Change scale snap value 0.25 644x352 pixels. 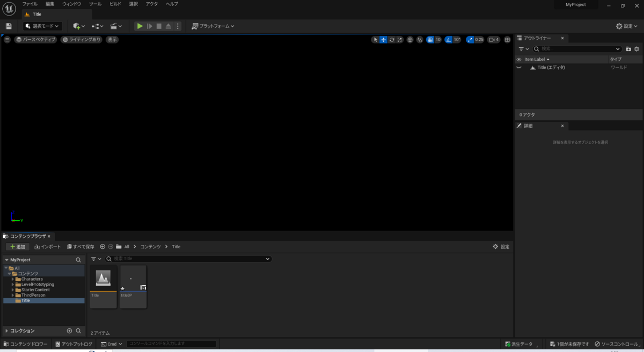pos(479,40)
